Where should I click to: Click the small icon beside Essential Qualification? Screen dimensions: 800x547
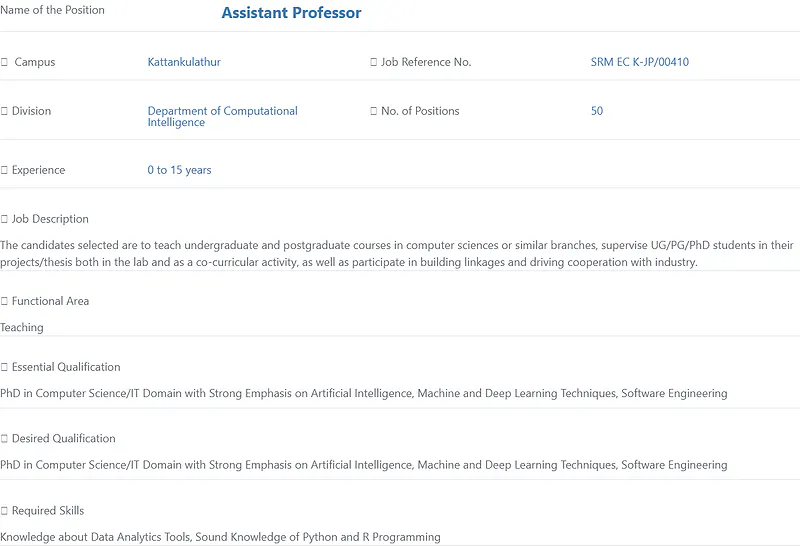(4, 367)
